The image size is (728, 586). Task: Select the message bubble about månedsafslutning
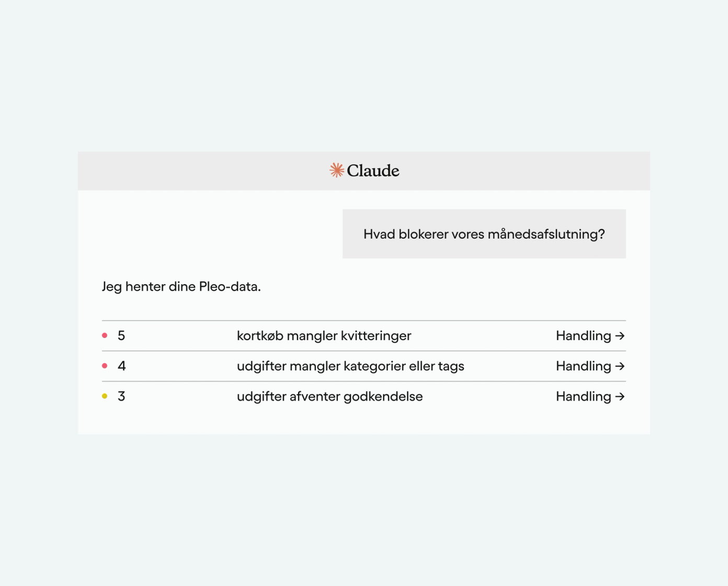pos(484,234)
